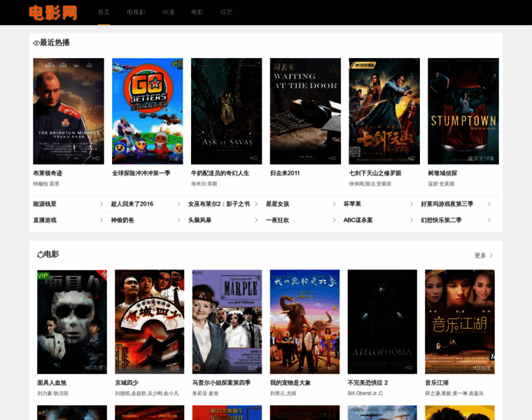
Task: Click chevron in the 幻想快乐第二季 row
Action: click(x=489, y=220)
